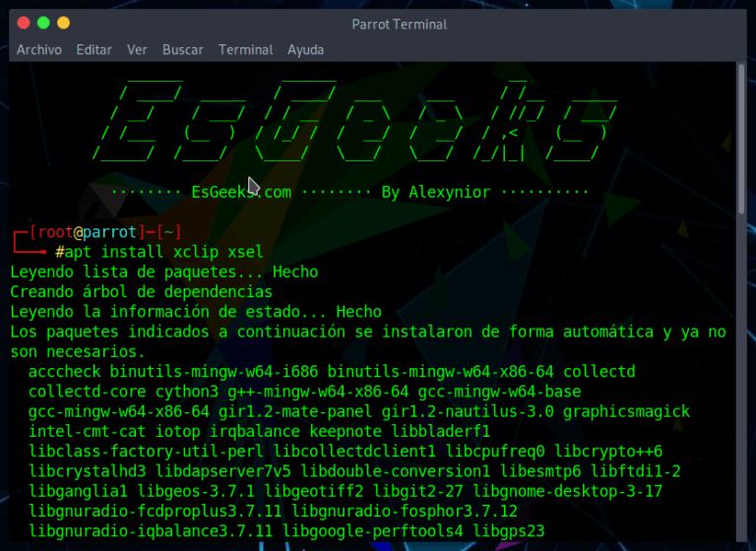Viewport: 756px width, 551px height.
Task: Click 'parrot' hostname in the prompt
Action: coord(108,232)
